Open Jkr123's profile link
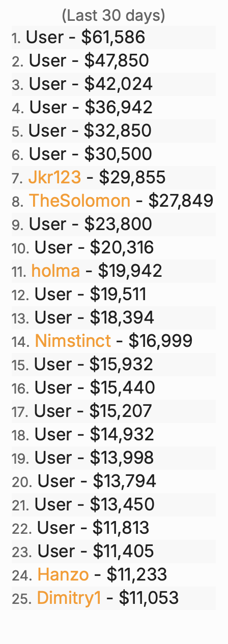Viewport: 228px width, 644px height. (54, 177)
